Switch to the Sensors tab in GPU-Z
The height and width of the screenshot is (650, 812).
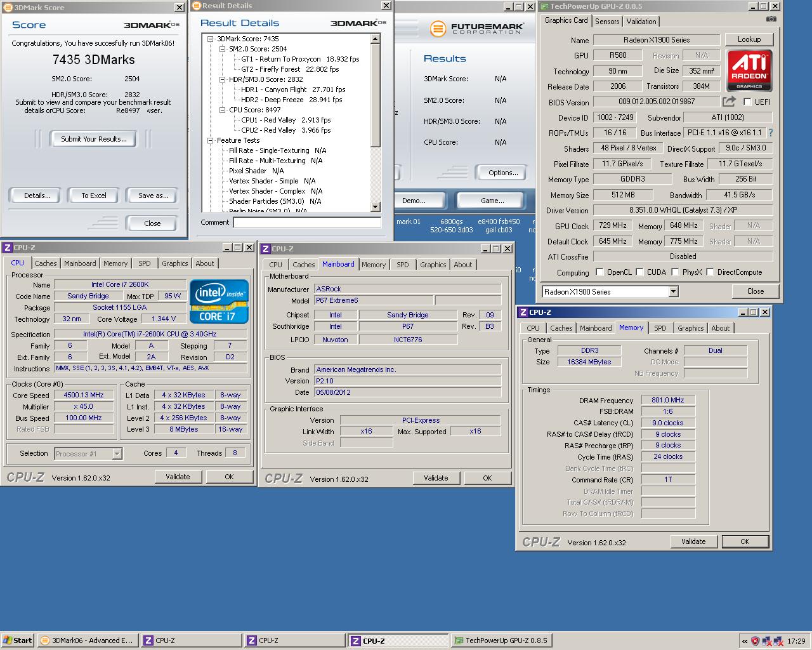point(607,21)
